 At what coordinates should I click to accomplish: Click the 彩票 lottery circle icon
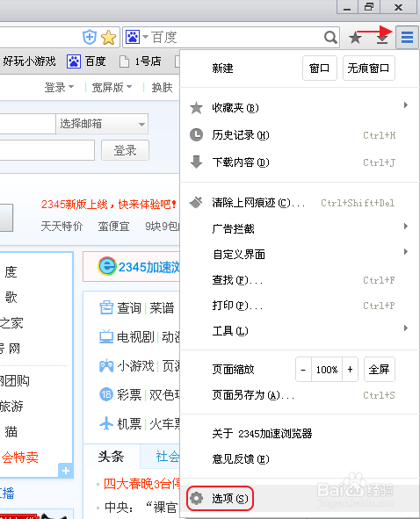(x=106, y=394)
